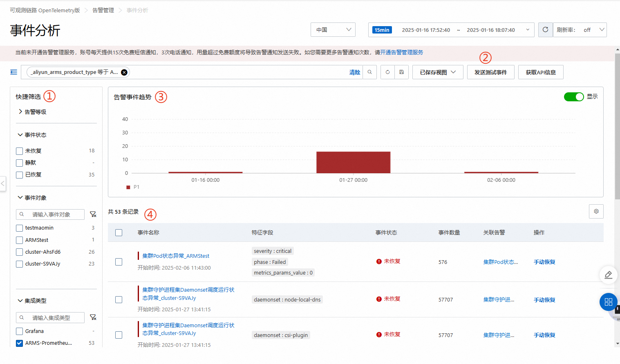
Task: Select the 集群Pod状态异常_ARMStest row checkbox
Action: 119,262
